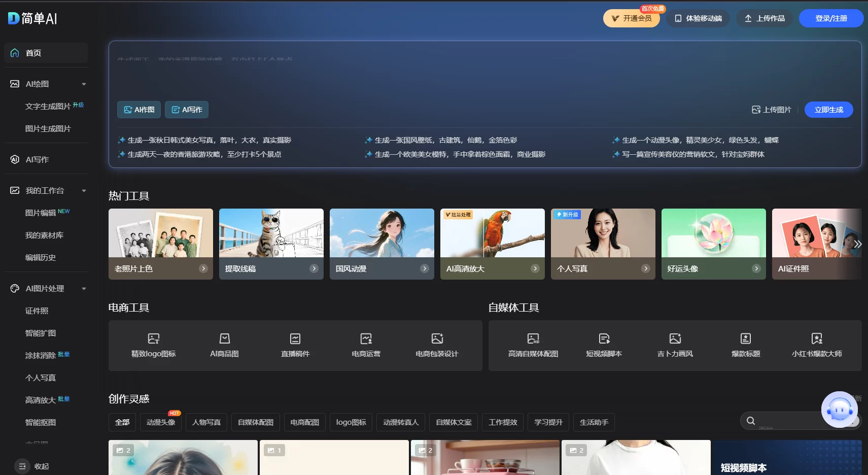
Task: Collapse the 我的工作台 sidebar section
Action: [84, 191]
